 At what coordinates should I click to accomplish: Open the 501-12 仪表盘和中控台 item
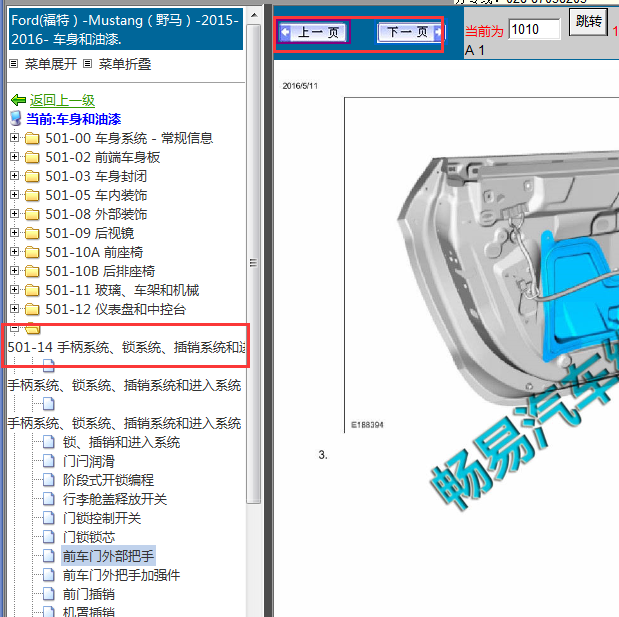click(115, 309)
